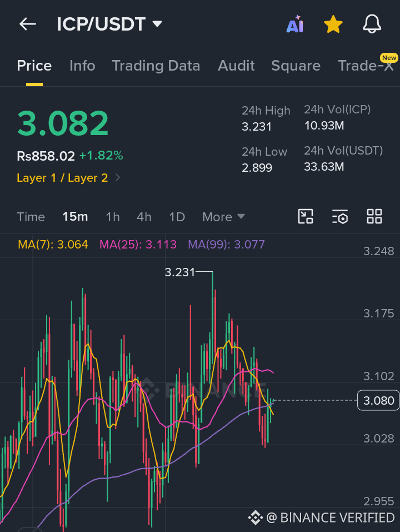Select the 1D chart interval
The width and height of the screenshot is (400, 532).
[177, 217]
